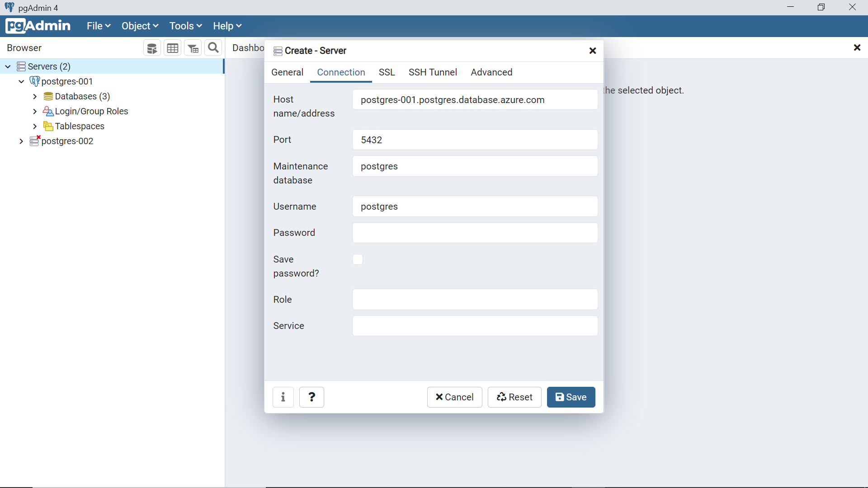Click the Login/Group Roles icon
This screenshot has width=868, height=488.
pyautogui.click(x=48, y=111)
